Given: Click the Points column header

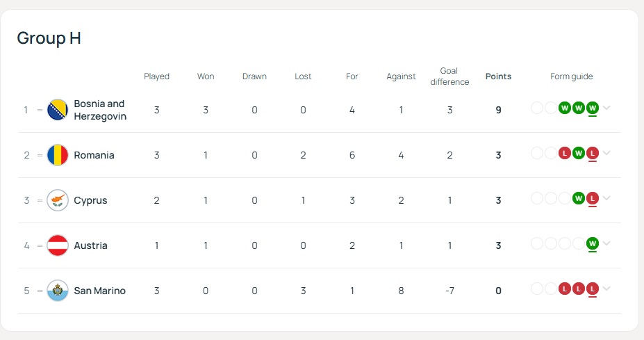Looking at the screenshot, I should [x=498, y=76].
